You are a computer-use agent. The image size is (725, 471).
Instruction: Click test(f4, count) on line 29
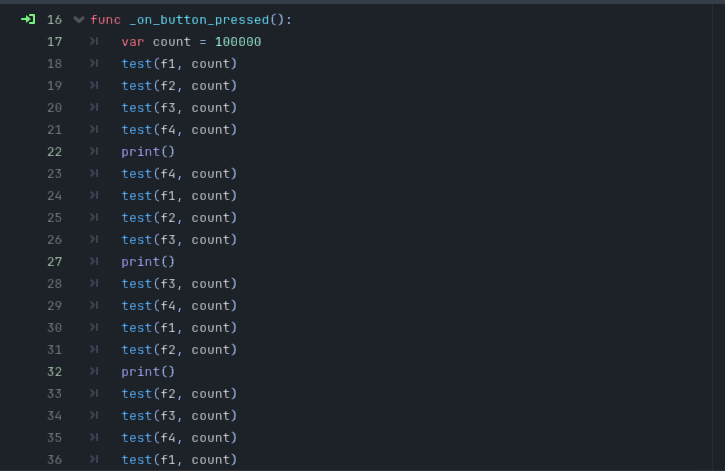(x=179, y=306)
